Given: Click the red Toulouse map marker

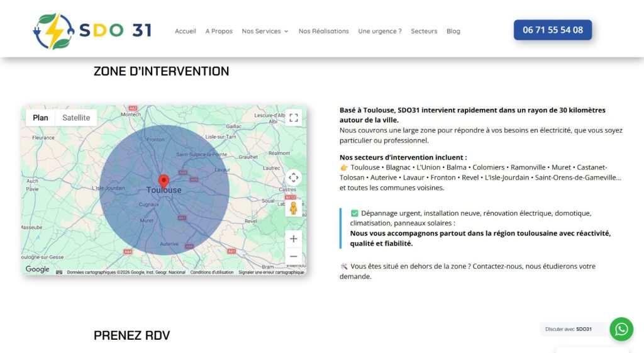Looking at the screenshot, I should tap(164, 181).
